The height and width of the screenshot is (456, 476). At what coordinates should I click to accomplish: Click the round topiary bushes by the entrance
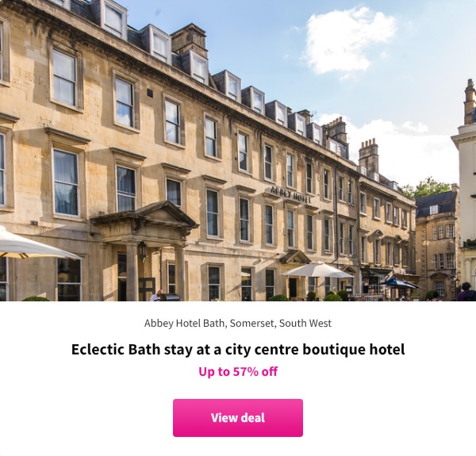(x=332, y=297)
